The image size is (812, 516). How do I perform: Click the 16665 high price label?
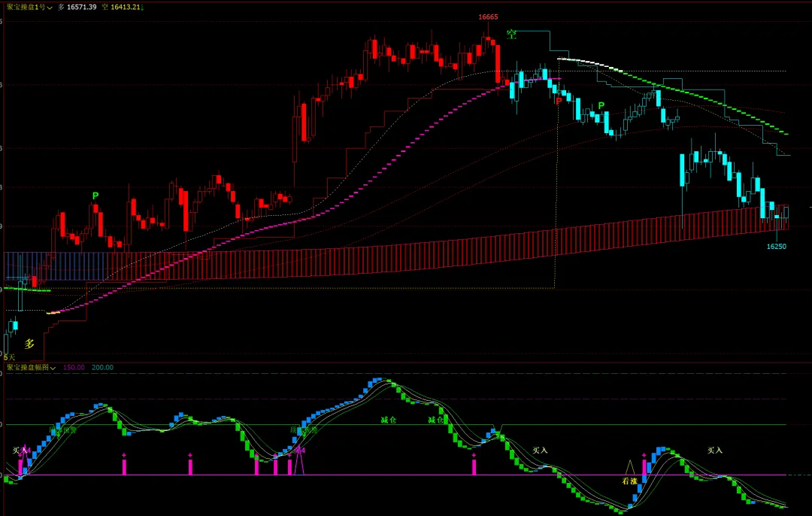click(488, 17)
